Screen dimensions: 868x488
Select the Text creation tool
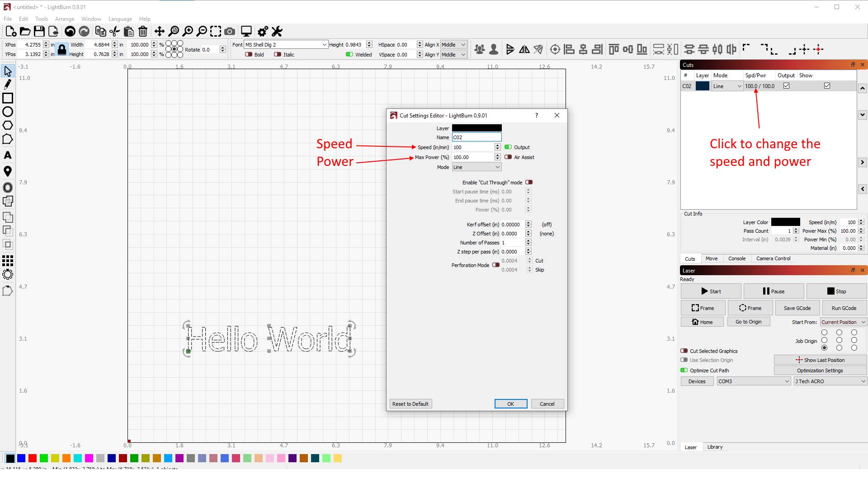(8, 155)
